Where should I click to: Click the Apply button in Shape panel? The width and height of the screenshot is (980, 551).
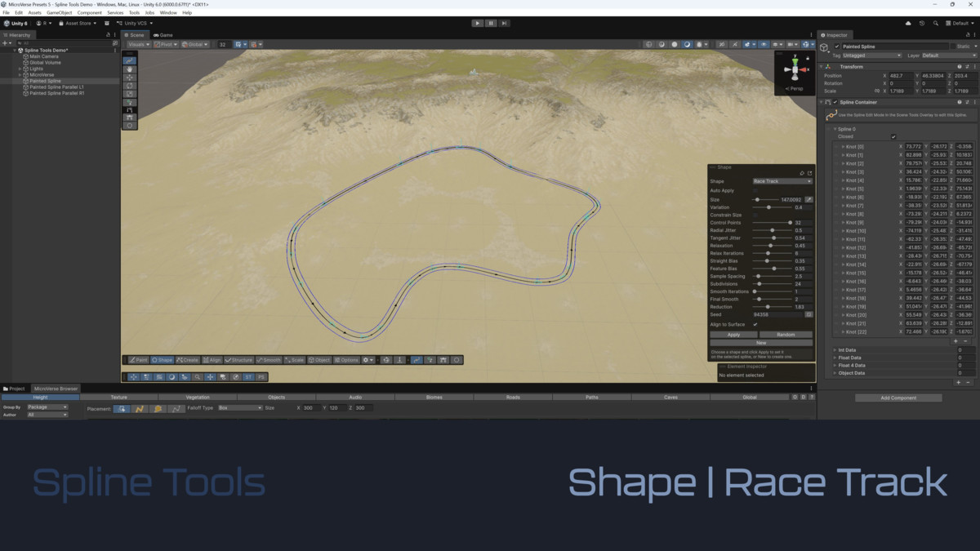(733, 335)
